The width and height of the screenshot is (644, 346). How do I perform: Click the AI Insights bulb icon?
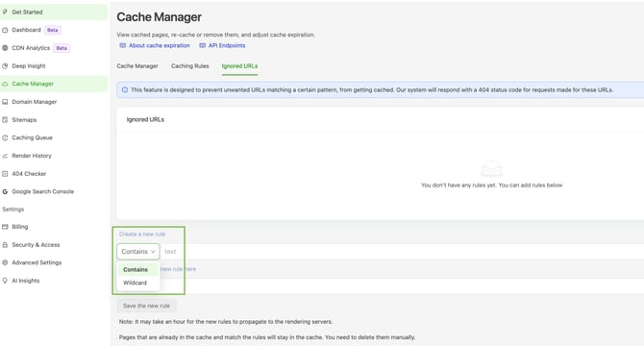(5, 281)
